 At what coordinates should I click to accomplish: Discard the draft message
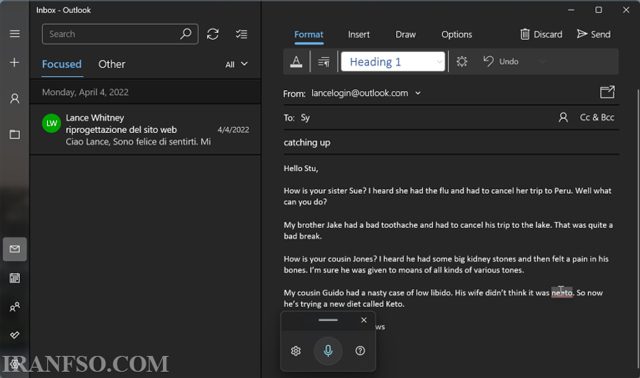pyautogui.click(x=541, y=34)
